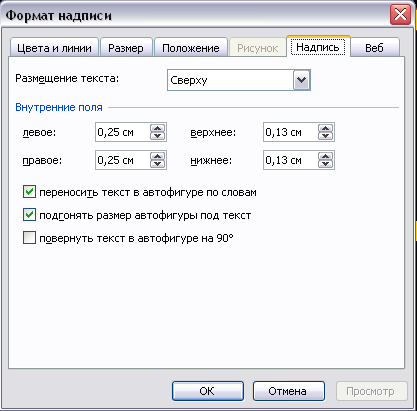Decrease the правое margin with down arrow

pyautogui.click(x=157, y=164)
